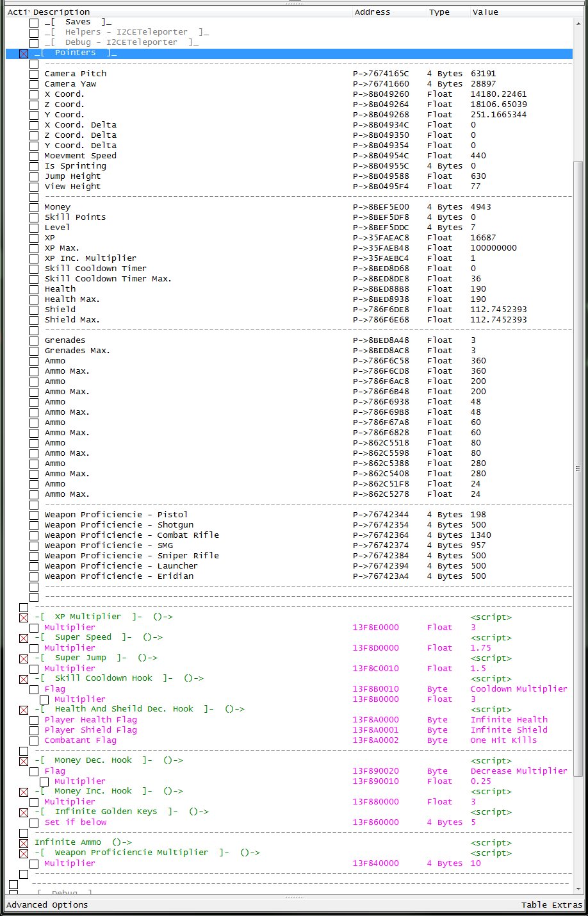Image resolution: width=588 pixels, height=916 pixels.
Task: Click the XP Max. value 100000000
Action: (x=494, y=248)
